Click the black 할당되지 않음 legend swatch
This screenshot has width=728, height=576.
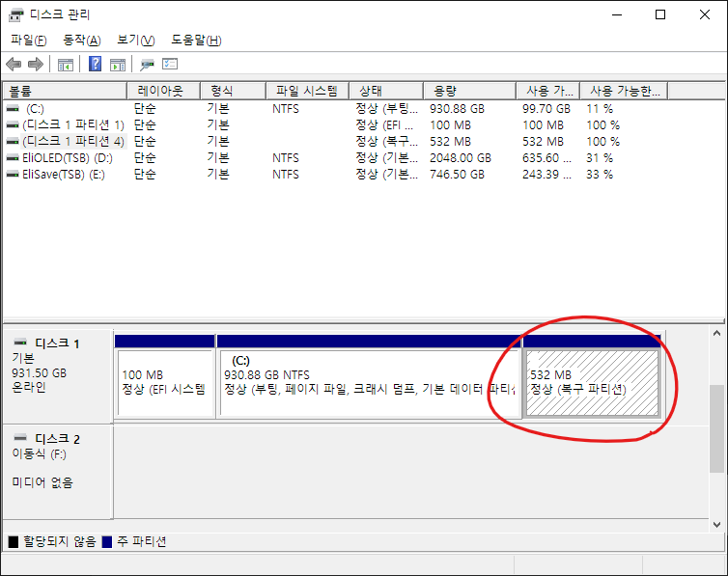coord(14,541)
